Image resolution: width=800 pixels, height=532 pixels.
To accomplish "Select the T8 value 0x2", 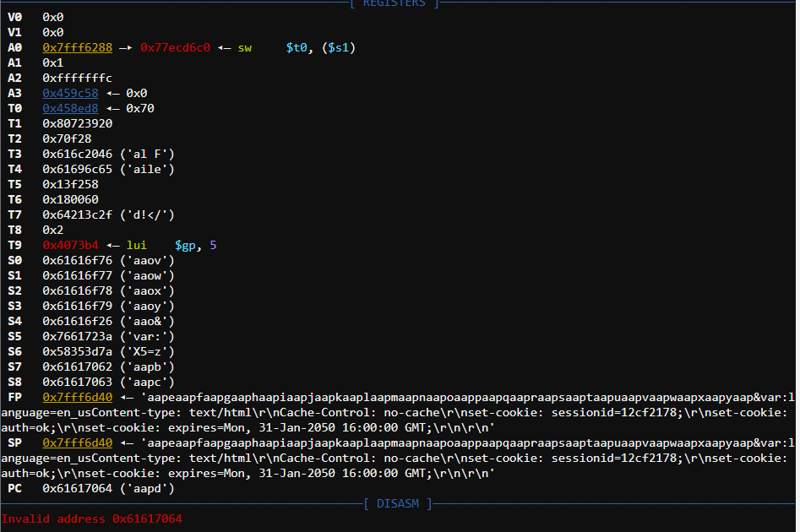I will pyautogui.click(x=53, y=230).
